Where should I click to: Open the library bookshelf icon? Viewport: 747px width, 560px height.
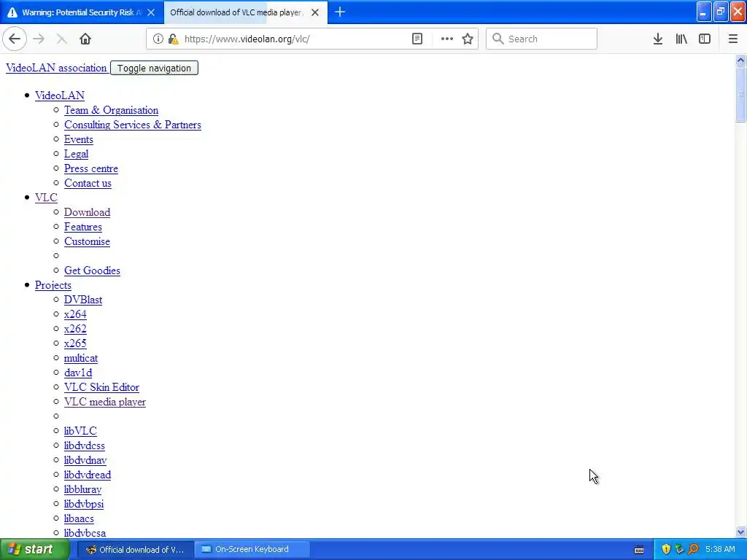tap(681, 39)
